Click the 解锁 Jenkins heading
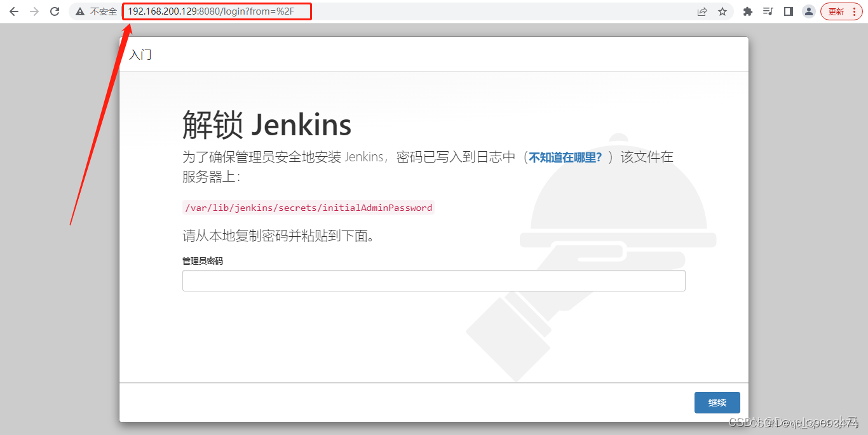This screenshot has height=435, width=868. pyautogui.click(x=267, y=124)
